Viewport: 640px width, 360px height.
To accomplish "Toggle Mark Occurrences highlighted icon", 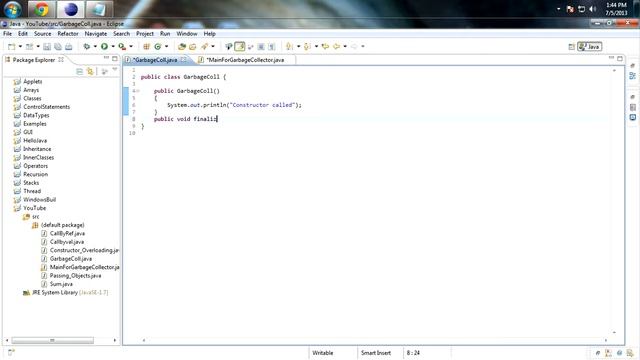I will click(x=240, y=47).
